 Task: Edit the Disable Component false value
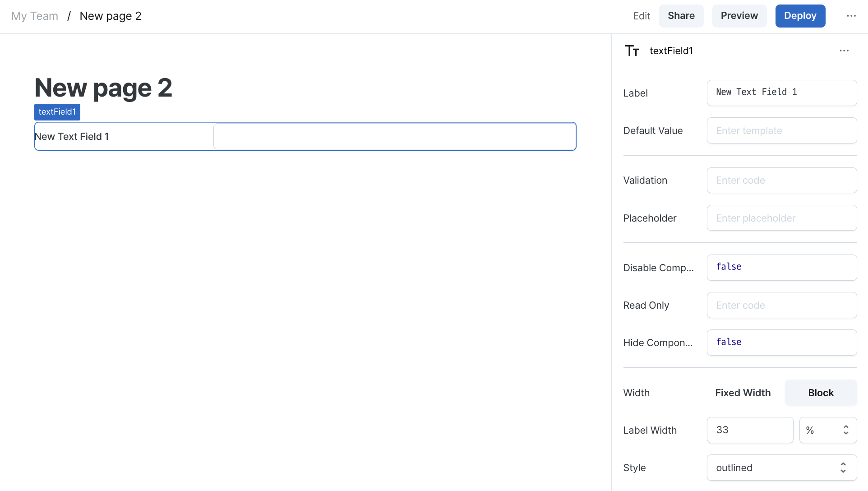pyautogui.click(x=781, y=268)
